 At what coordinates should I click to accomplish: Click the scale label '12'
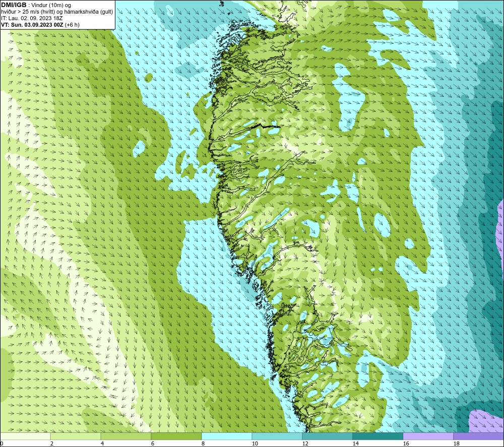pyautogui.click(x=305, y=443)
